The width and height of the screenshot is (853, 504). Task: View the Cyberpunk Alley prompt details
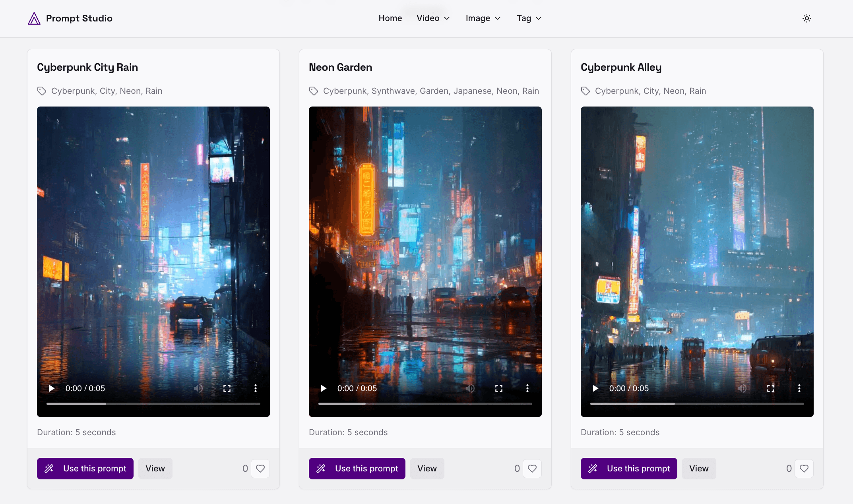(699, 469)
